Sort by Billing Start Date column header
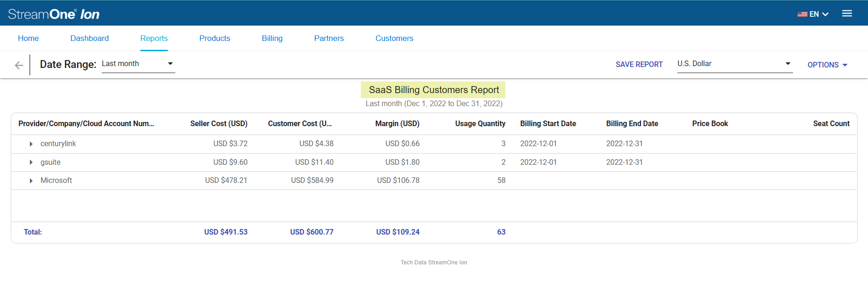The width and height of the screenshot is (868, 283). point(548,123)
